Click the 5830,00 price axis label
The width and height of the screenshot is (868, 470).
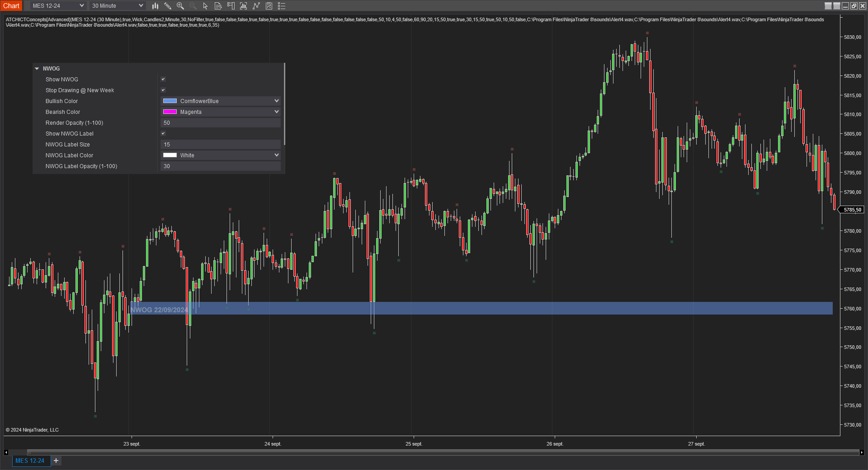[853, 37]
